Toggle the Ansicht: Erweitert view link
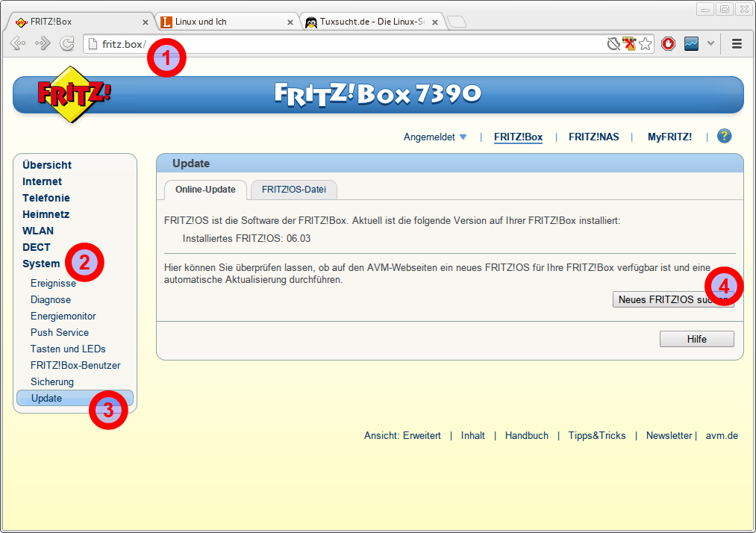The width and height of the screenshot is (756, 533). pos(402,435)
